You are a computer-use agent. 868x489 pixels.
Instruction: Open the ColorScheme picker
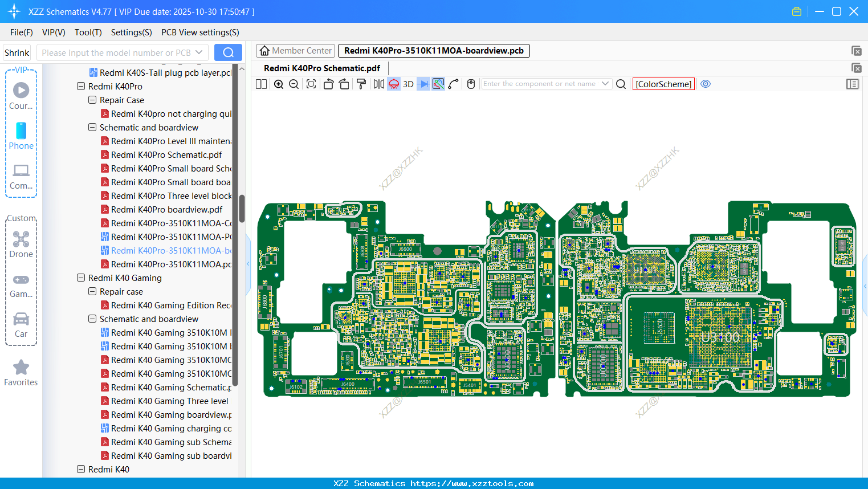click(663, 84)
